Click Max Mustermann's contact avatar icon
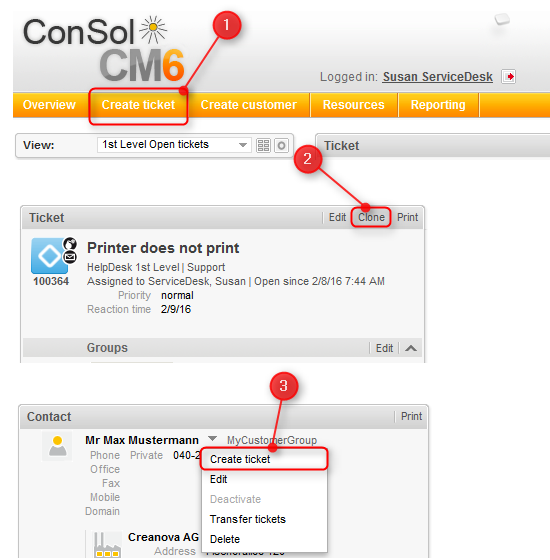The width and height of the screenshot is (550, 560). pyautogui.click(x=57, y=446)
